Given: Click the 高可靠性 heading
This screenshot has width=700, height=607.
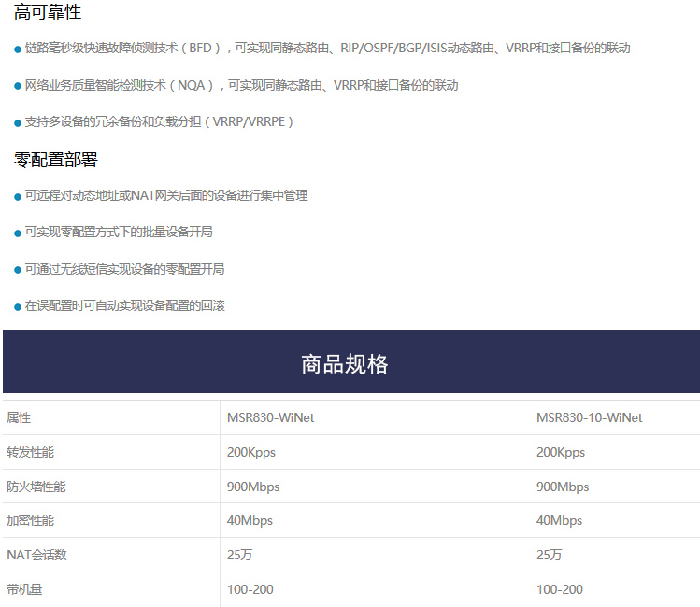Looking at the screenshot, I should tap(48, 11).
